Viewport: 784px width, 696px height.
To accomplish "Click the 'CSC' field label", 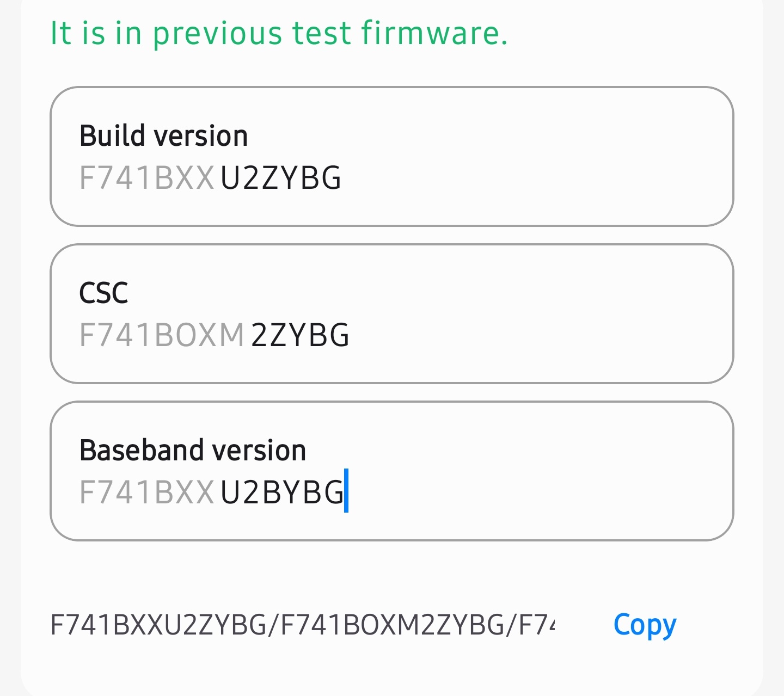I will coord(103,293).
